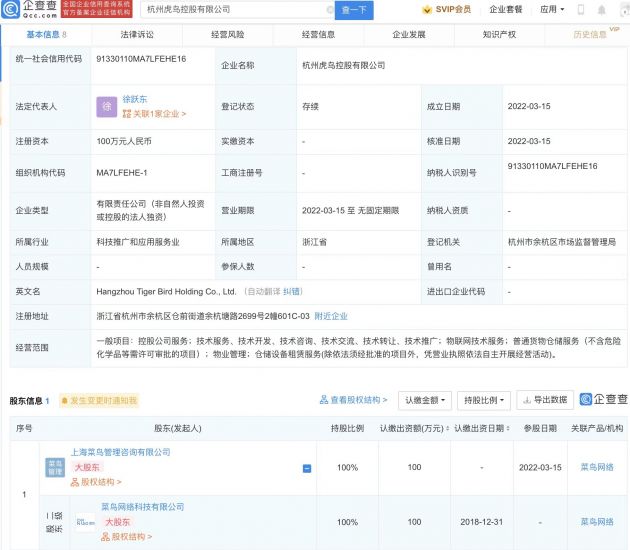The height and width of the screenshot is (550, 630).
Task: Open 上海菜鸟管理咨询有限公司 shareholder link
Action: coord(121,452)
